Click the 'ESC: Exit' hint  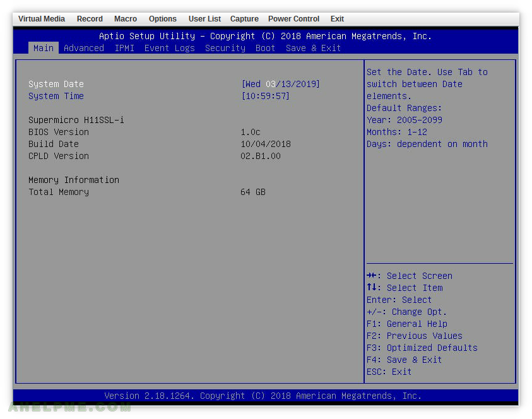tap(389, 372)
